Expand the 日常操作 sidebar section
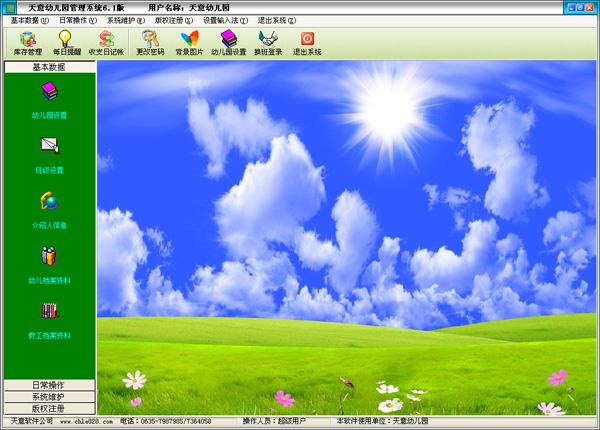600x430 pixels. coord(49,385)
